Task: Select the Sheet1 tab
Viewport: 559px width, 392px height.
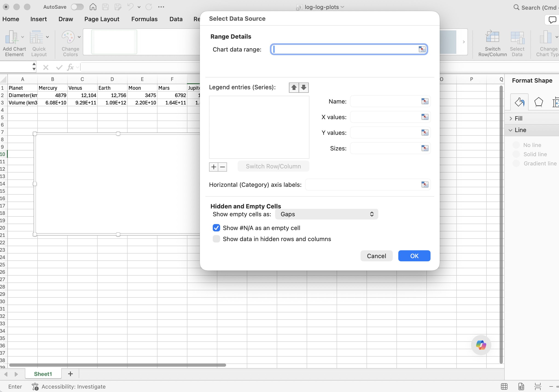Action: [43, 374]
